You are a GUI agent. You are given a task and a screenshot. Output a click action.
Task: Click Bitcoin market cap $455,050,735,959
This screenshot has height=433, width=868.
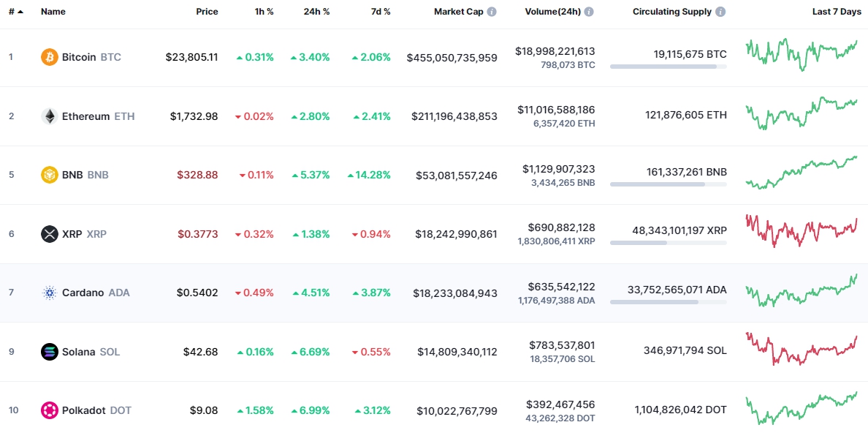452,58
